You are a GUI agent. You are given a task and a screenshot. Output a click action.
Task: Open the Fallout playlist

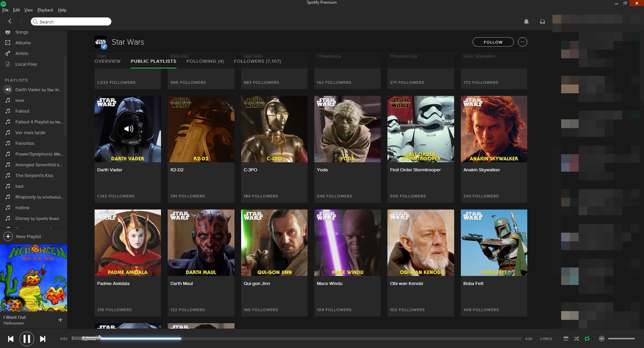[22, 111]
